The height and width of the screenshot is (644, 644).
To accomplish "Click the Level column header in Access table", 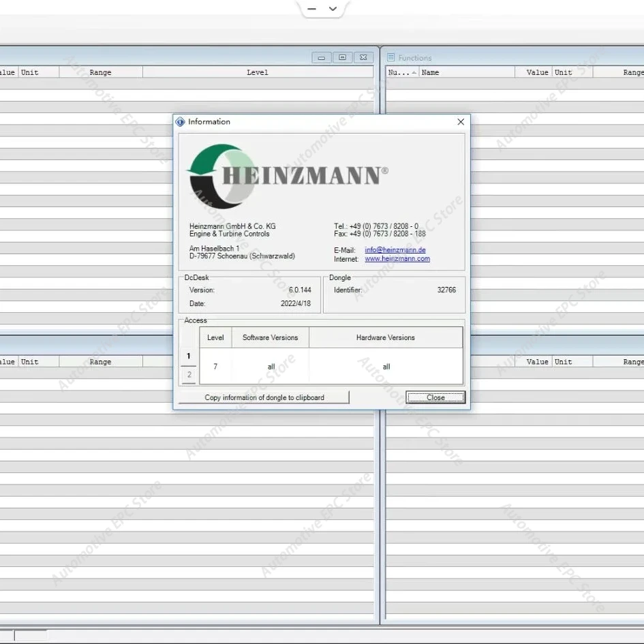I will pos(215,337).
